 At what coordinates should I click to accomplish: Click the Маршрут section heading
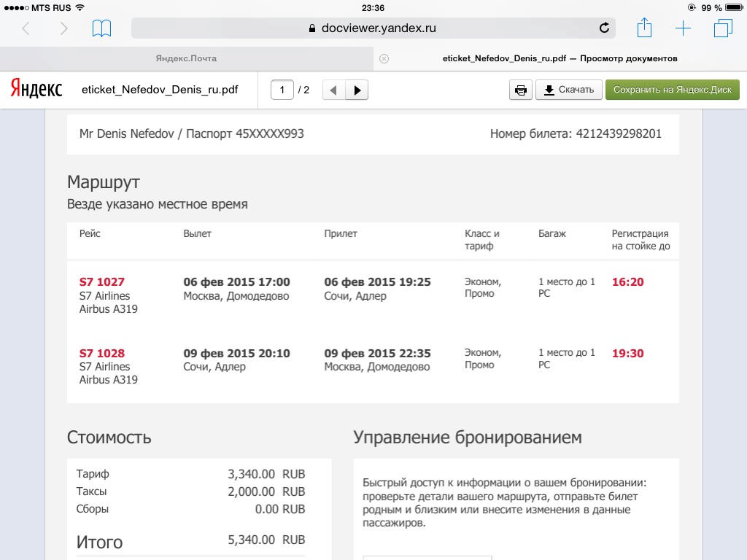click(x=104, y=182)
